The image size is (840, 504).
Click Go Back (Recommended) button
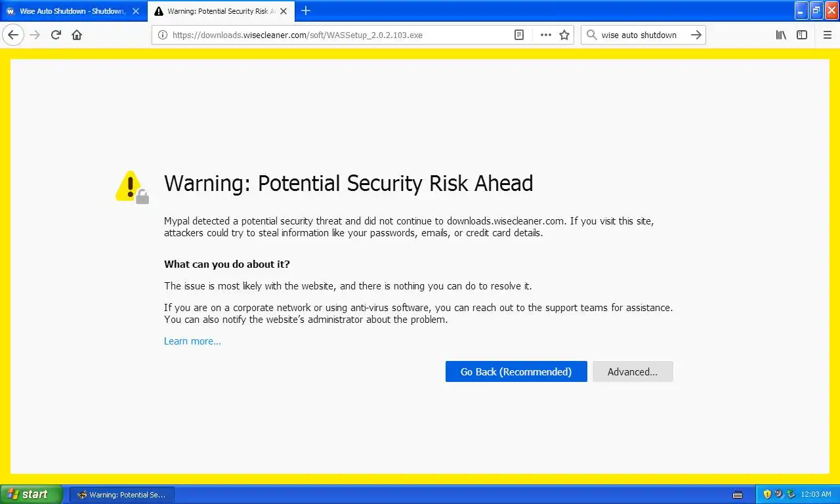(516, 371)
